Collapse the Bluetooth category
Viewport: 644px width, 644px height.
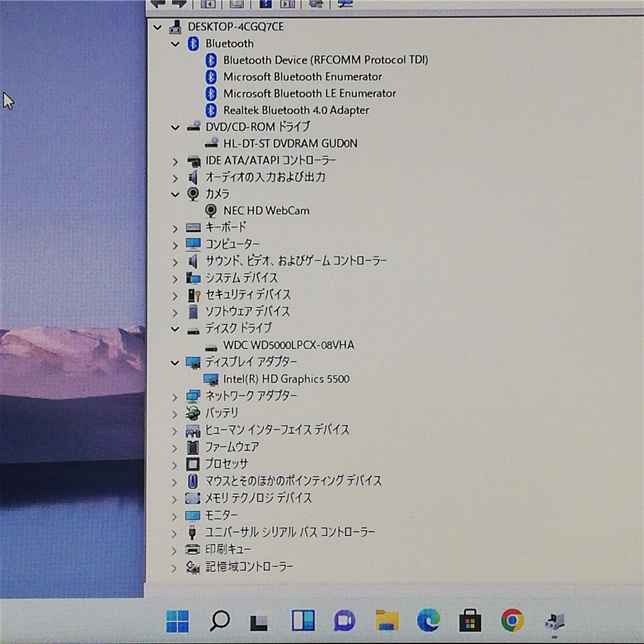175,43
